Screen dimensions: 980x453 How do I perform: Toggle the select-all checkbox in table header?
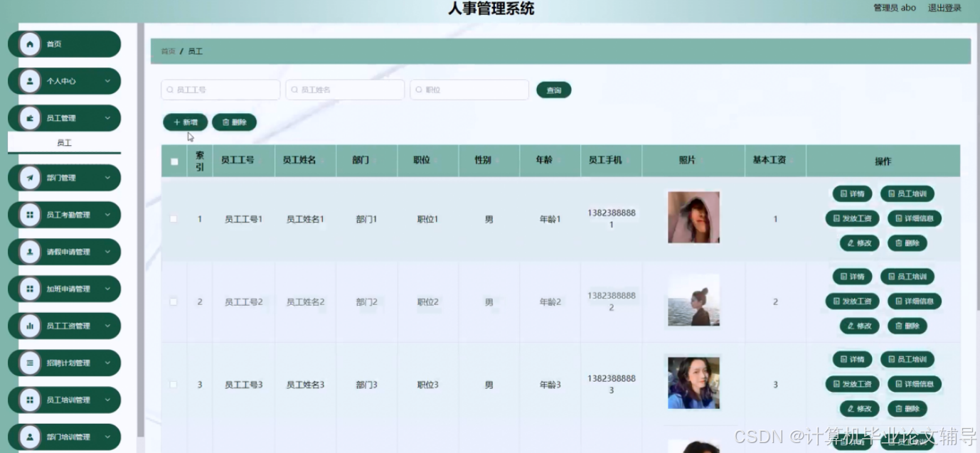tap(174, 161)
